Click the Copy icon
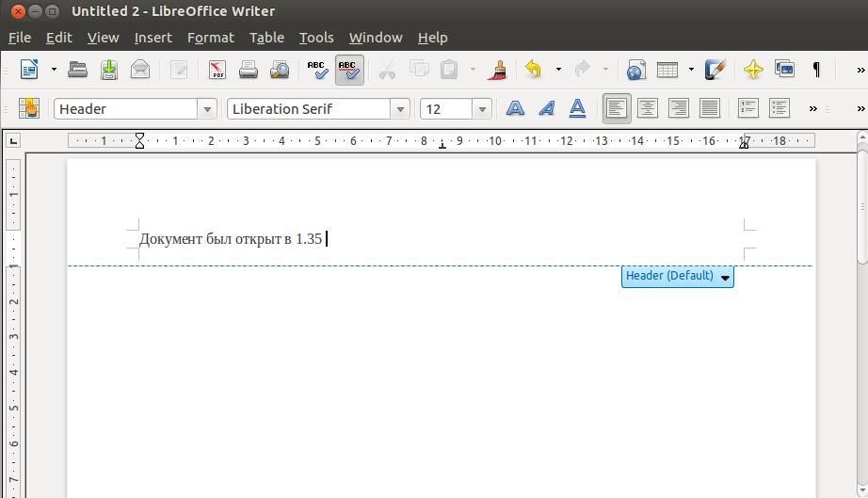The width and height of the screenshot is (868, 498). click(x=419, y=70)
